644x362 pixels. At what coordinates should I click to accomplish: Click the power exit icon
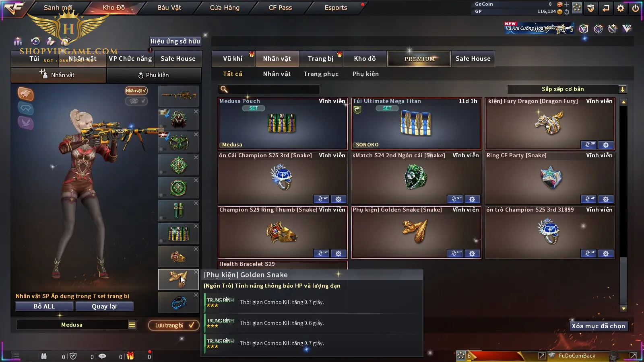tap(636, 8)
